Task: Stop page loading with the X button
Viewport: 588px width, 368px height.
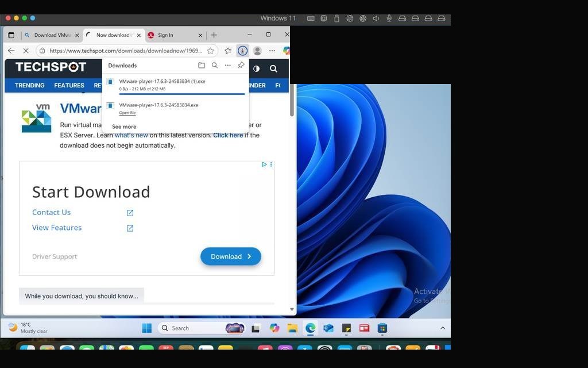Action: 26,51
